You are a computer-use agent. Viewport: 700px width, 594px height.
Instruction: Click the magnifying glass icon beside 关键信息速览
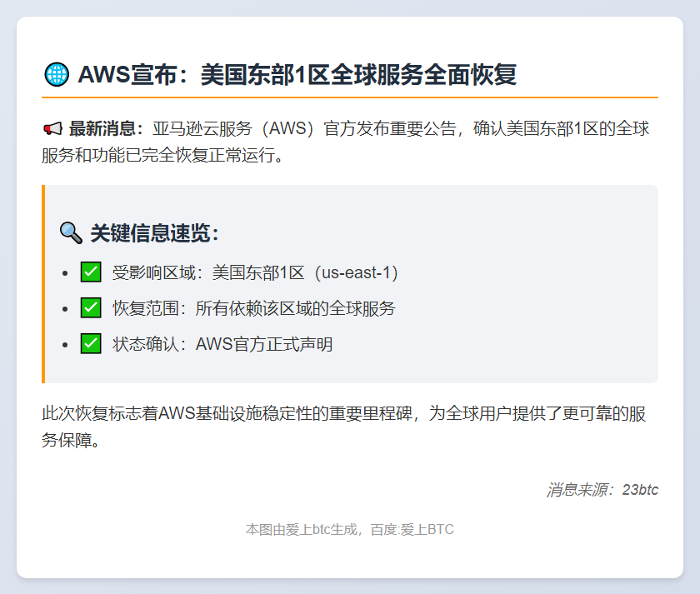pyautogui.click(x=71, y=233)
